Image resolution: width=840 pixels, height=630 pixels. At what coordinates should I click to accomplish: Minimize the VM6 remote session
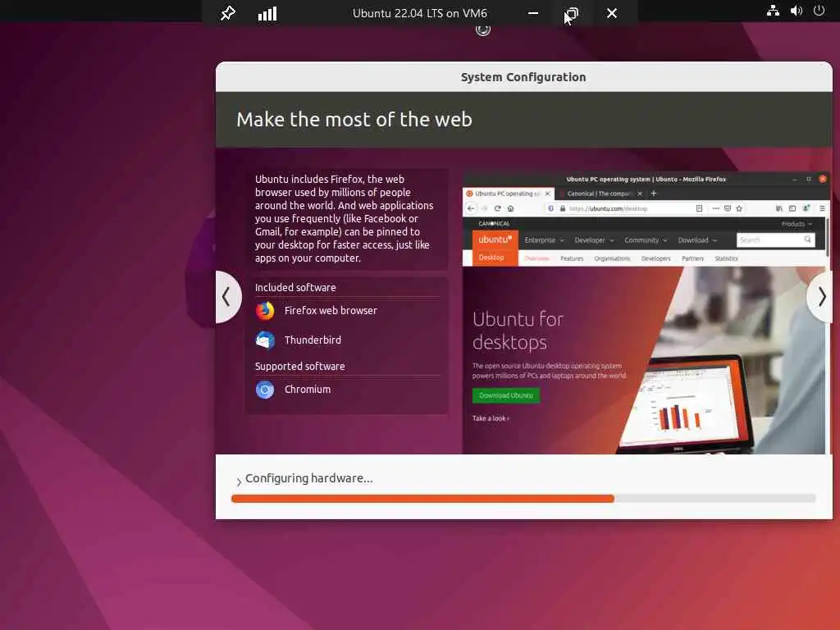[x=532, y=13]
